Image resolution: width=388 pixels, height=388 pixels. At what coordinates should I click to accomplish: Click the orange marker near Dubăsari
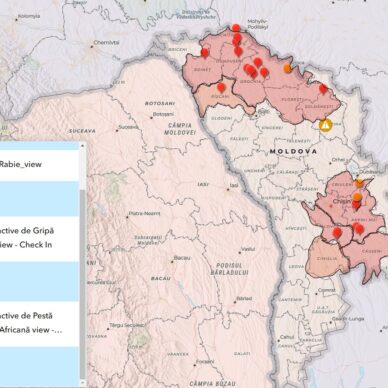359,183
